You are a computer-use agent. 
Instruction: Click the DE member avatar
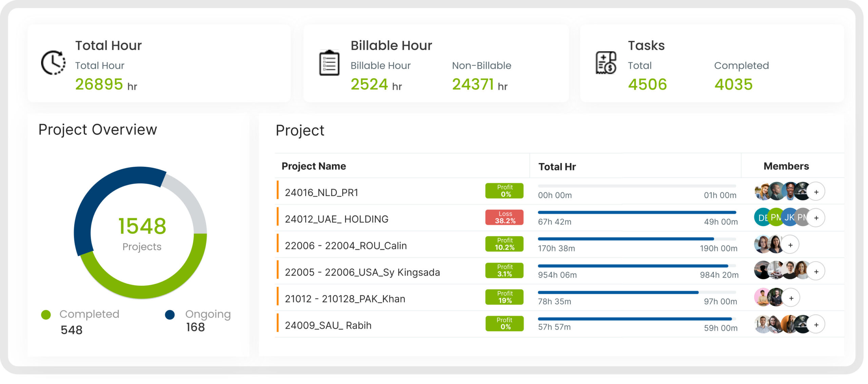[x=761, y=218]
